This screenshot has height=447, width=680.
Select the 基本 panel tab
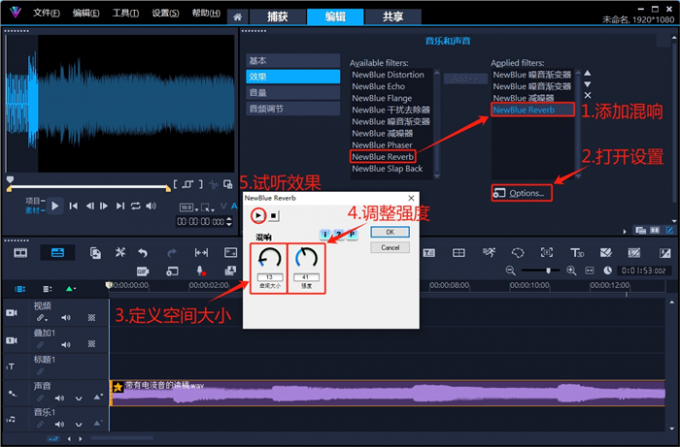293,61
